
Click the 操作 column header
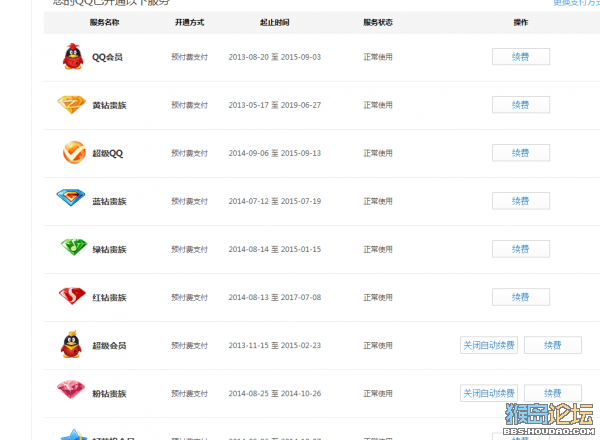tap(520, 23)
